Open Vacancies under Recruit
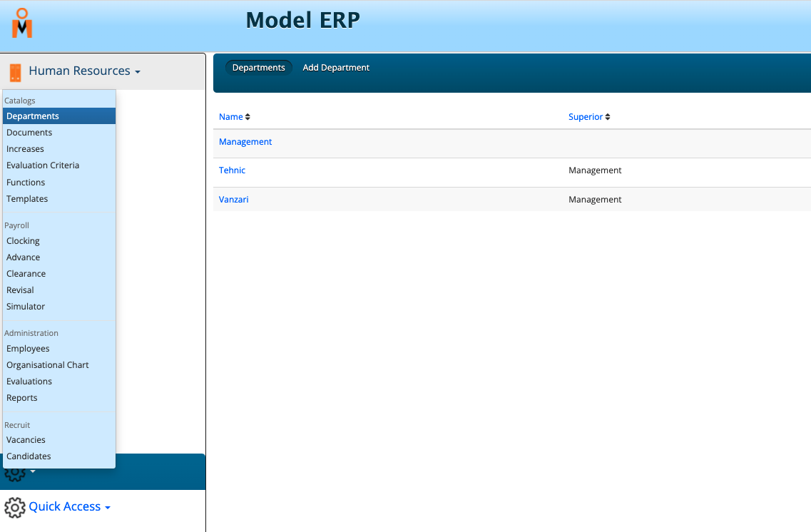 coord(26,440)
